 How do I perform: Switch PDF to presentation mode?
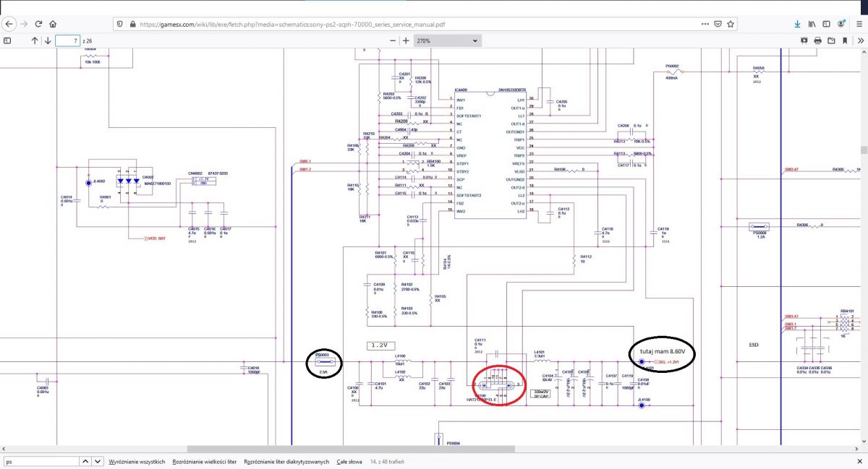(x=804, y=41)
